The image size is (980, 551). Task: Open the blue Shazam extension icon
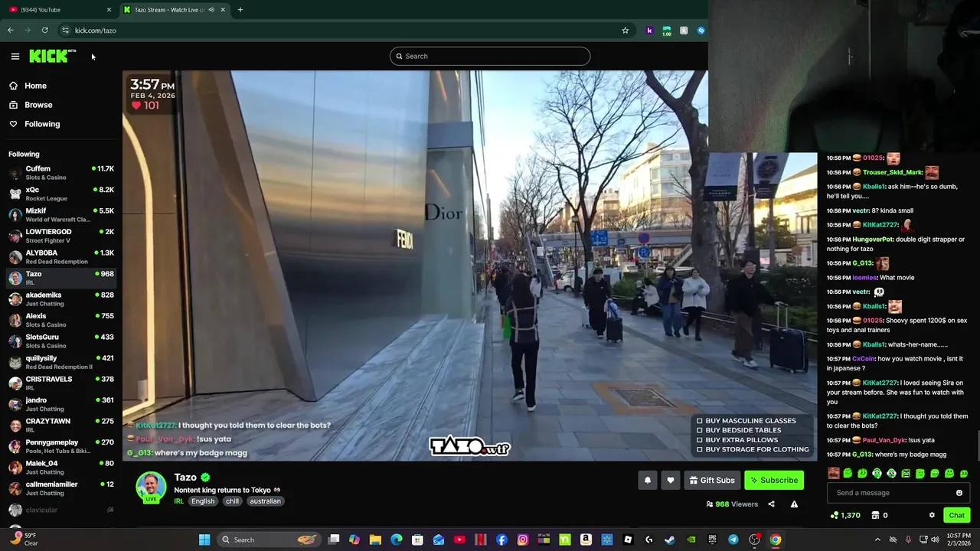click(x=701, y=31)
